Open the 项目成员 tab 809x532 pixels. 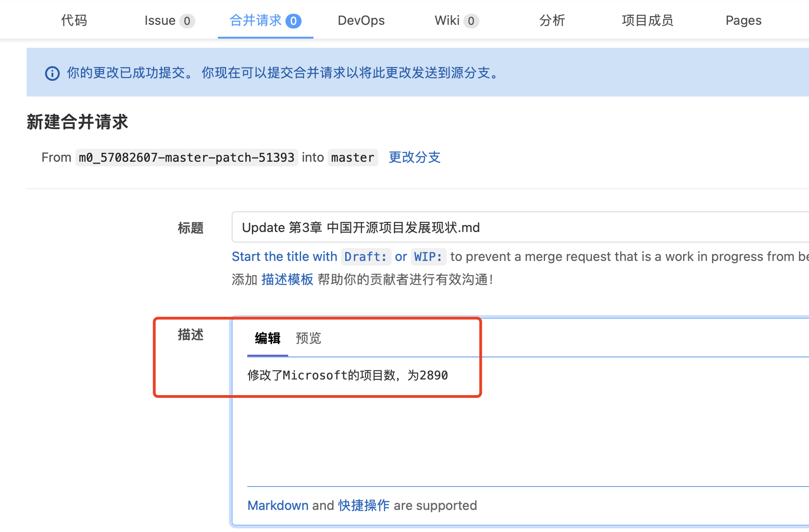click(647, 20)
